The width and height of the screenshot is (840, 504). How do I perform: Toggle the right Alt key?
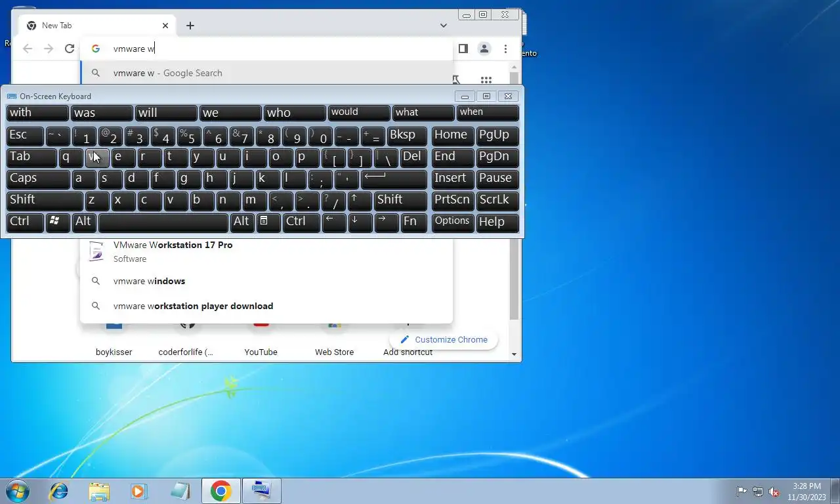point(242,222)
